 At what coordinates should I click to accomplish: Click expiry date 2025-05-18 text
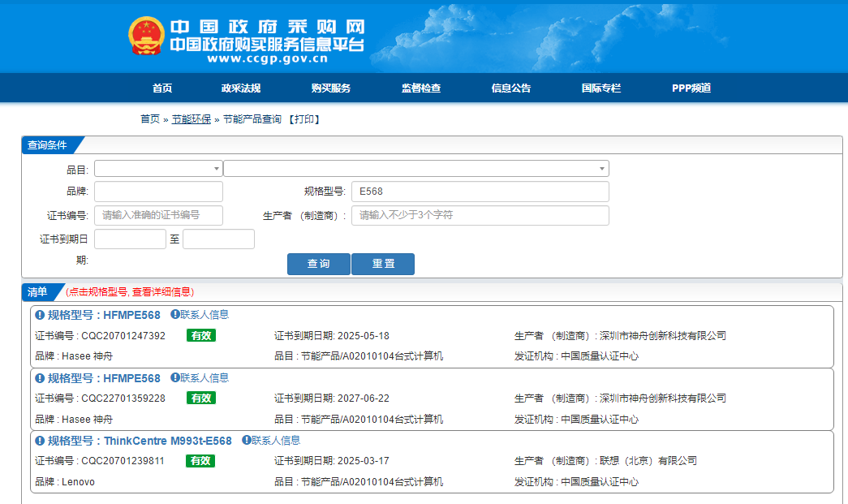pos(364,336)
